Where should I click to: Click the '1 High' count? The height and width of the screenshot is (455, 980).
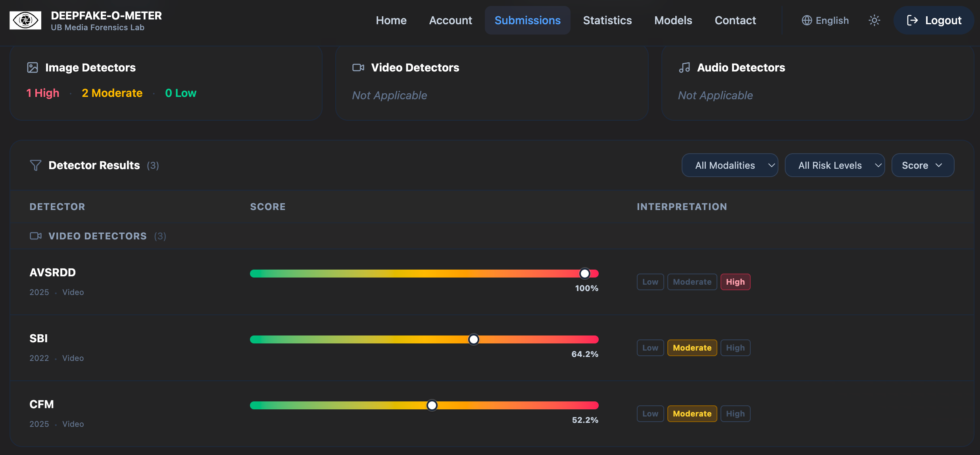(x=43, y=93)
